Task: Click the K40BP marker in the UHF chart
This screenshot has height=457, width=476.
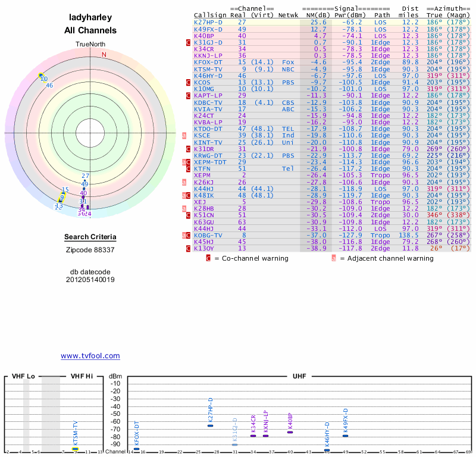Action: tap(290, 432)
